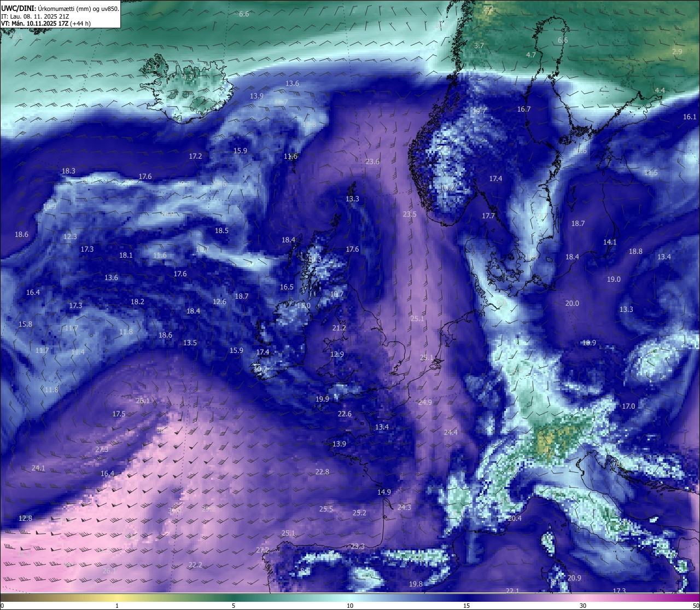Click the 16.7 value over Sweden
The height and width of the screenshot is (610, 700).
524,109
